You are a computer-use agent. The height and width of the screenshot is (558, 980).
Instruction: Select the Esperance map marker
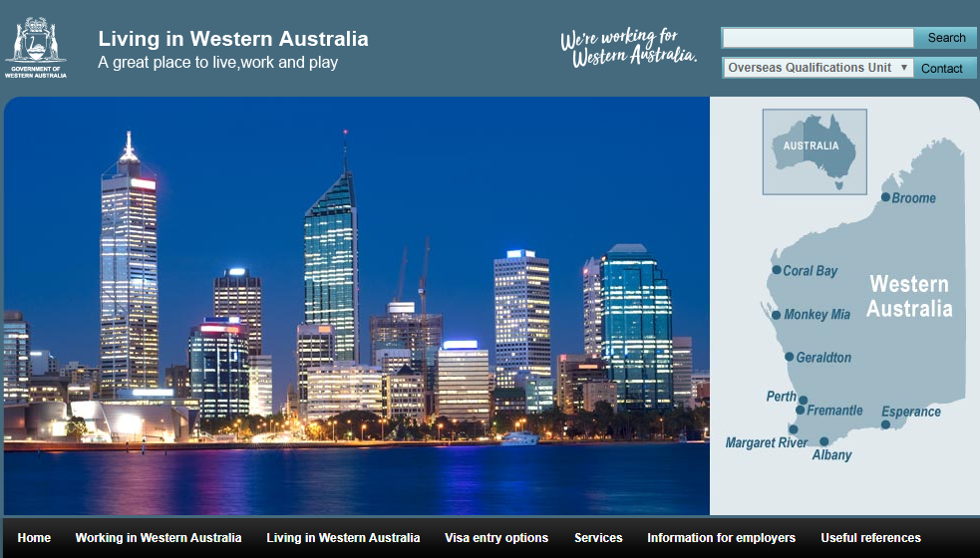click(x=885, y=424)
